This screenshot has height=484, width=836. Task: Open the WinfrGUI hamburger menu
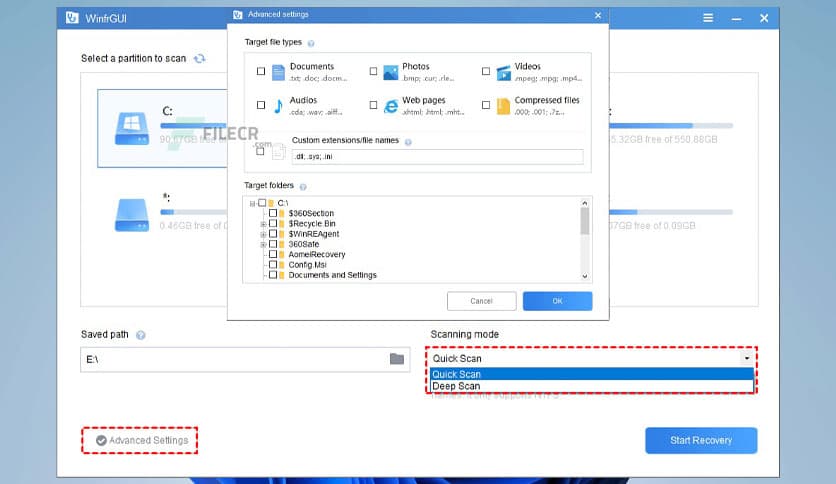[x=708, y=18]
